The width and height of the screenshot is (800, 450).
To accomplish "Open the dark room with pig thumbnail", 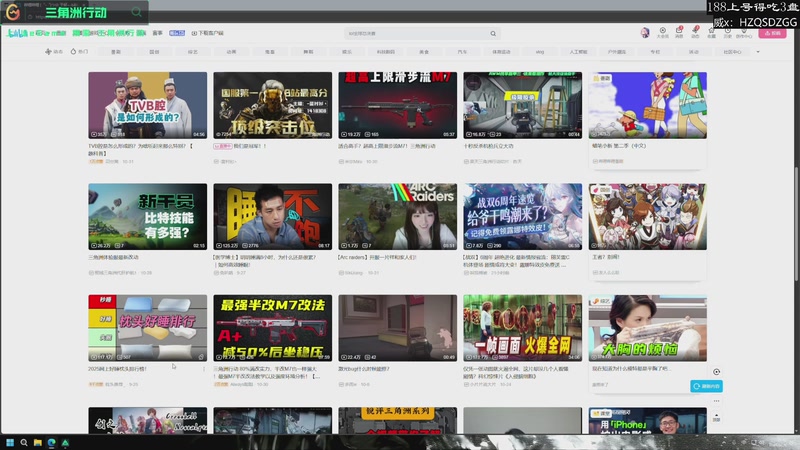I will pos(397,328).
